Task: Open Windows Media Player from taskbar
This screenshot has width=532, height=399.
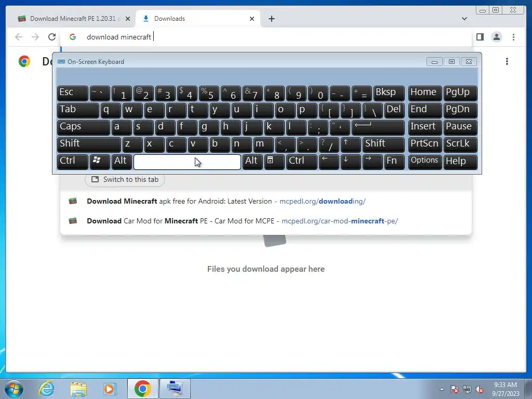Action: click(110, 389)
